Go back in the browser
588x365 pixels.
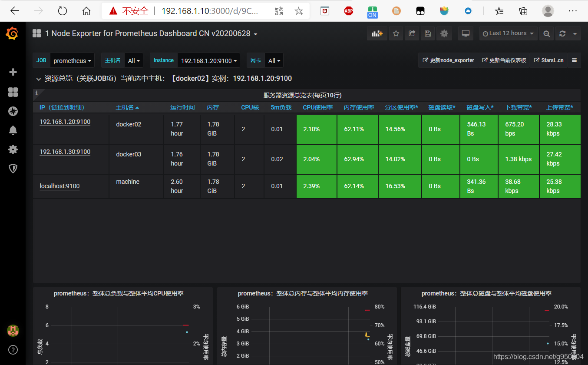pyautogui.click(x=14, y=11)
